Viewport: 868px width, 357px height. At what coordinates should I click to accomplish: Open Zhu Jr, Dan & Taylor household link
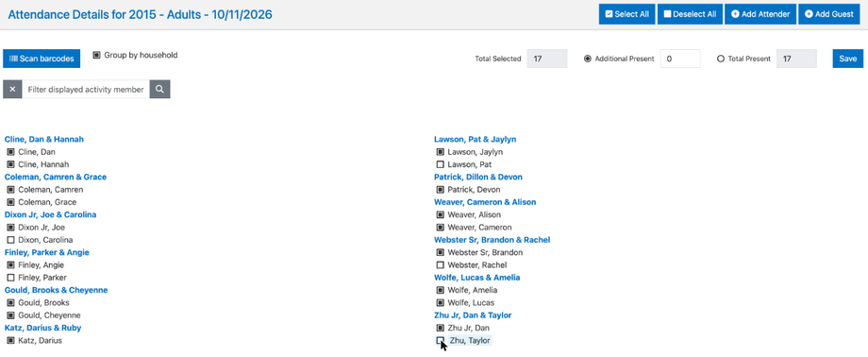[473, 315]
